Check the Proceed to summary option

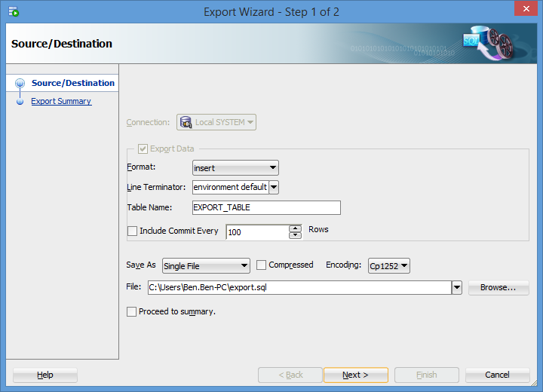[132, 311]
